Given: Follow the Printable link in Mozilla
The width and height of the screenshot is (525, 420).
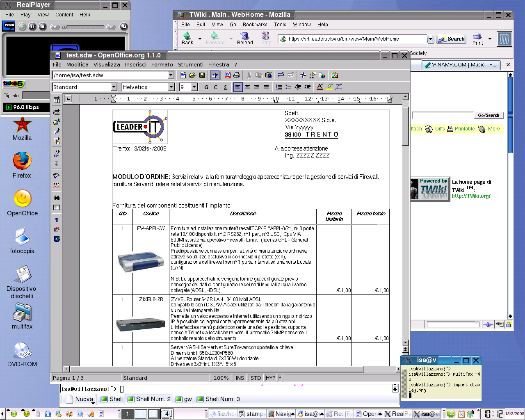Looking at the screenshot, I should 465,129.
